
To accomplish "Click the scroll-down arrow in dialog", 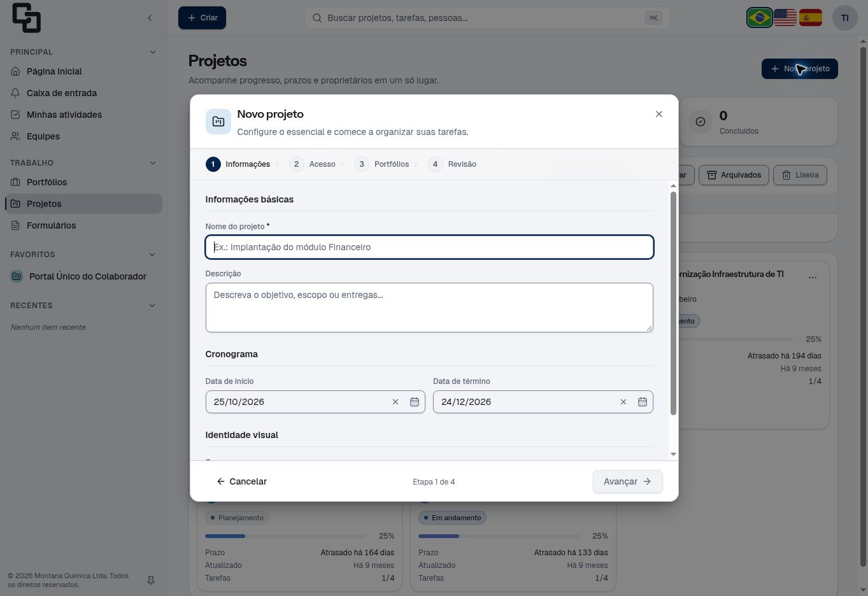I will [673, 454].
